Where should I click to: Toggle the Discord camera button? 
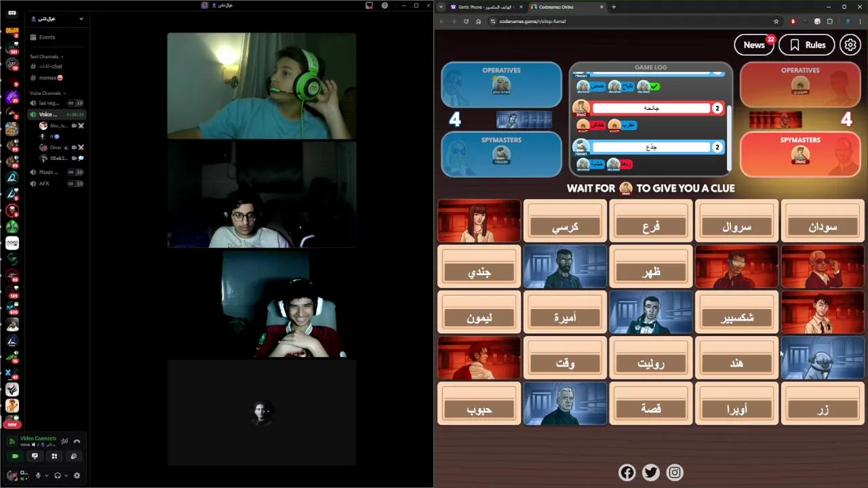tap(16, 456)
